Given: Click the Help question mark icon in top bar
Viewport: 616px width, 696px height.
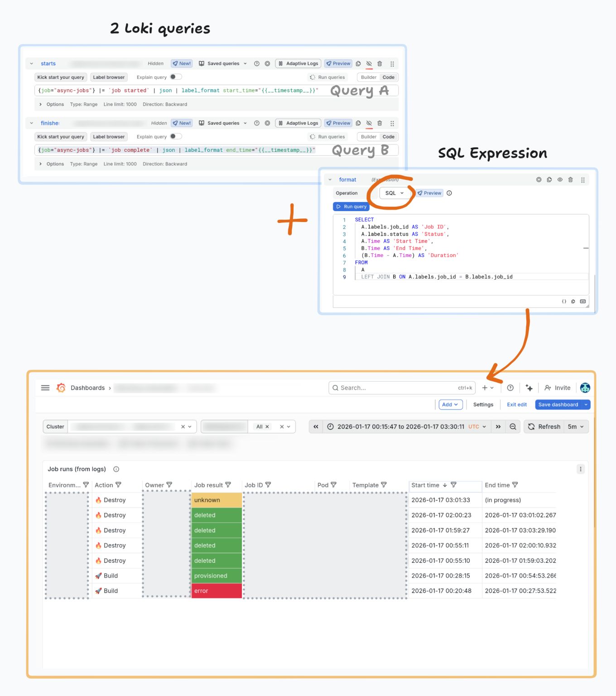Looking at the screenshot, I should [510, 387].
